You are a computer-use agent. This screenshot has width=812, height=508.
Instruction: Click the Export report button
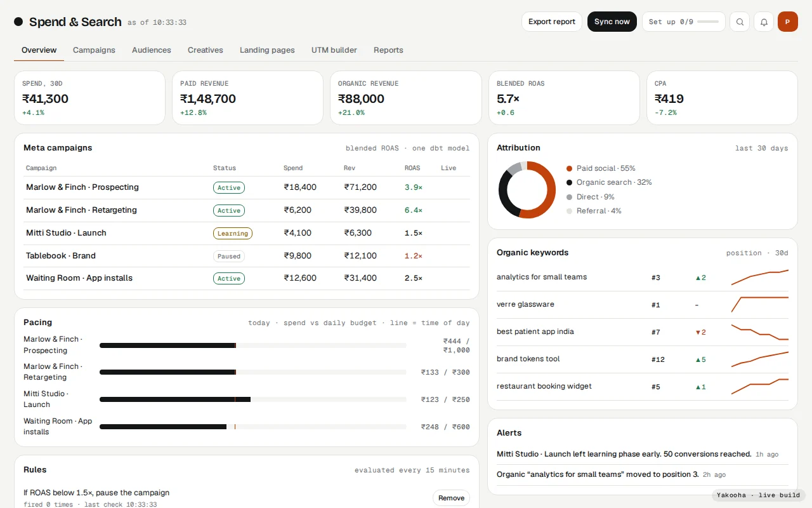[552, 22]
